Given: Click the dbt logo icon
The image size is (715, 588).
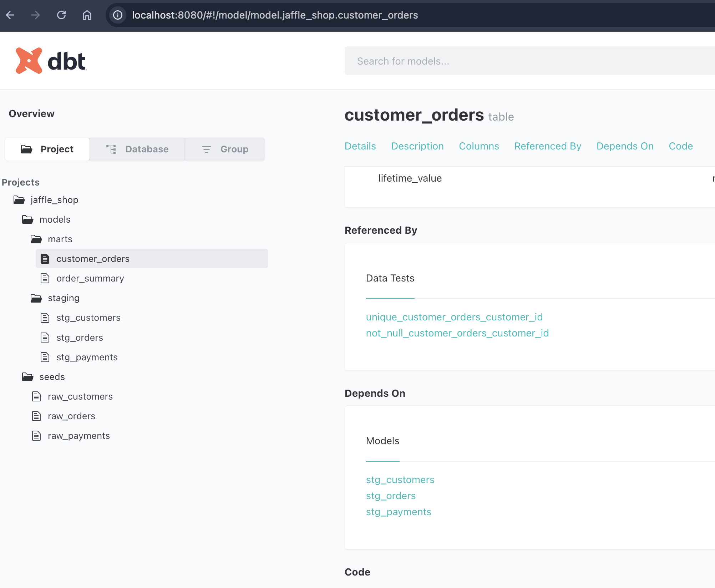Looking at the screenshot, I should (x=29, y=61).
